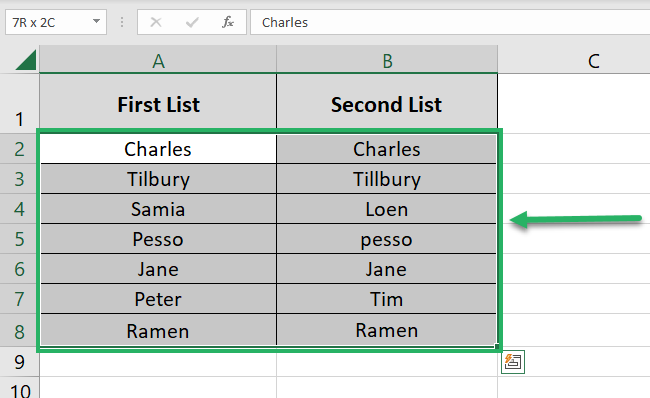Select Ramen cell in column B
Screen dimensions: 650x398
[x=386, y=330]
